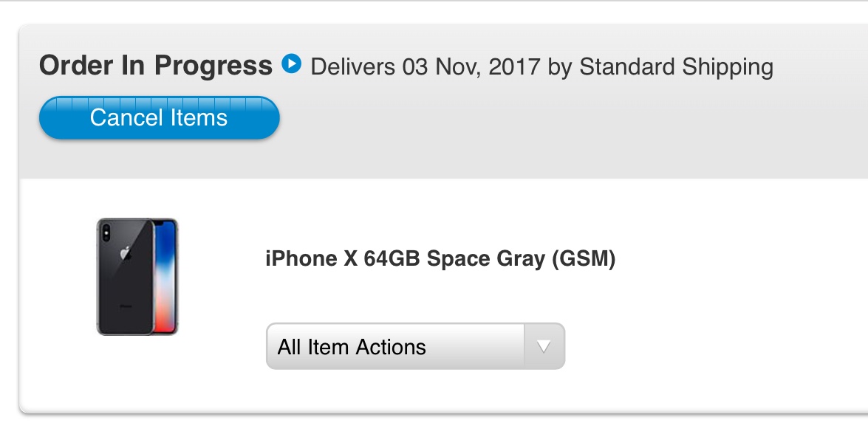The image size is (868, 437).
Task: Click the triangle arrow on All Item Actions
Action: (544, 346)
